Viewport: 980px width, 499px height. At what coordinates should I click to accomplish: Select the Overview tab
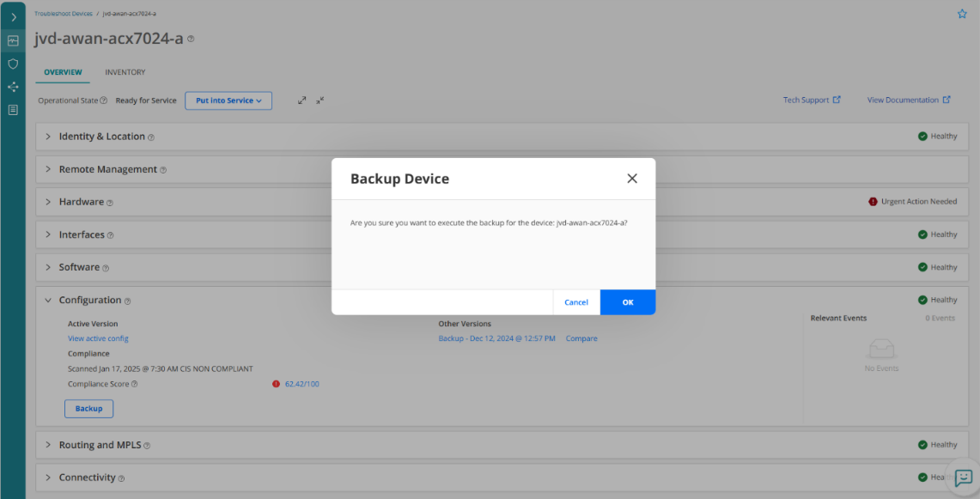63,72
